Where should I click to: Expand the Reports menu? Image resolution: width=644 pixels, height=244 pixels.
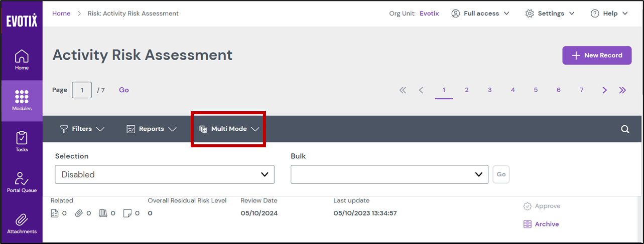[151, 129]
